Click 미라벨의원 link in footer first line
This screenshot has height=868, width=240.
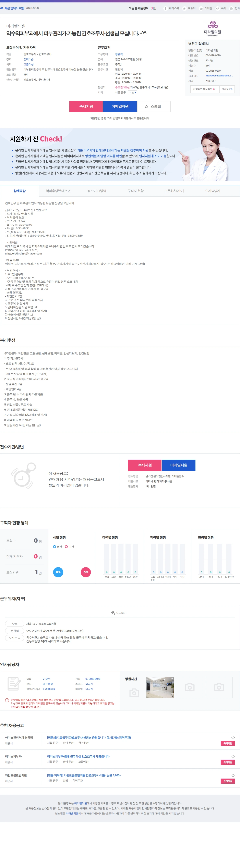click(81, 803)
